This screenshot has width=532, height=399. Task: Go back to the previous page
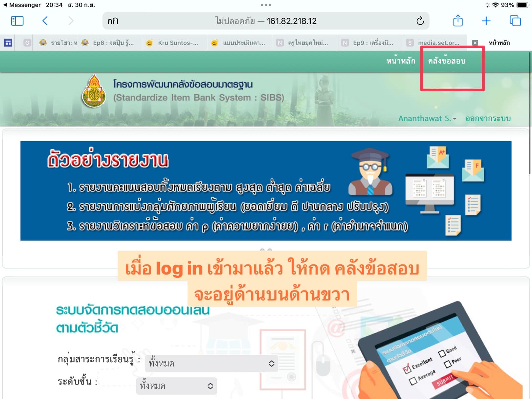(x=45, y=21)
